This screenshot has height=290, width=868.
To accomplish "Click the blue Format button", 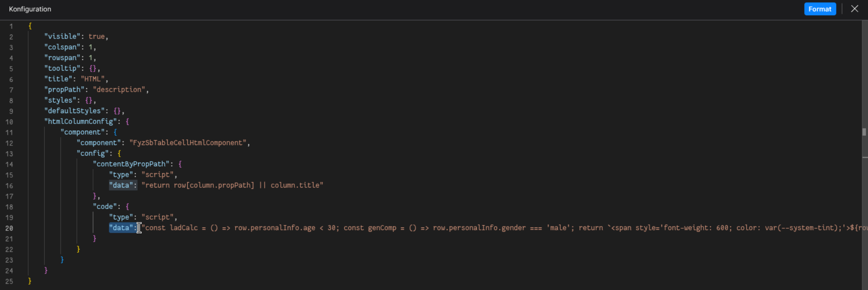I will pos(819,9).
